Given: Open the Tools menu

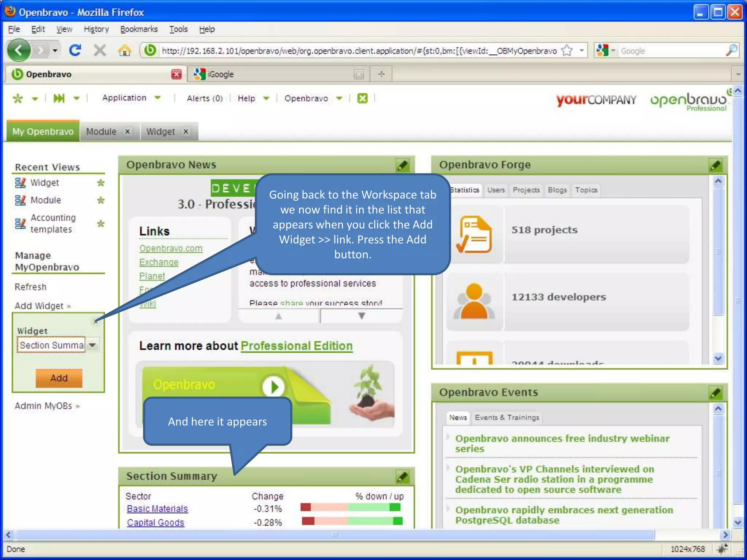Looking at the screenshot, I should point(178,29).
